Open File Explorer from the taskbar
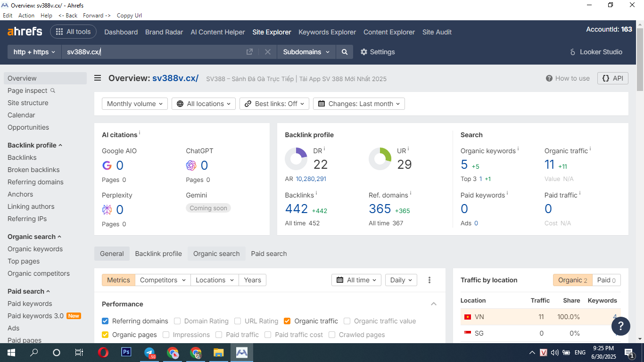 219,353
